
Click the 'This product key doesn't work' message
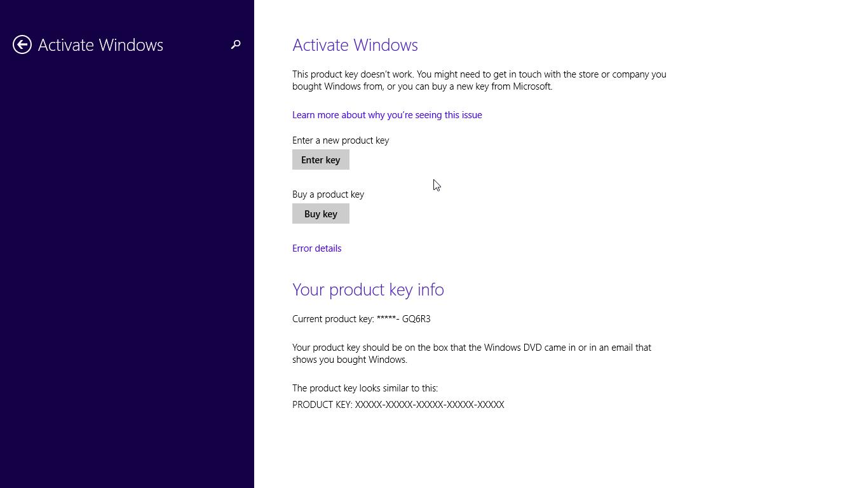coord(479,80)
